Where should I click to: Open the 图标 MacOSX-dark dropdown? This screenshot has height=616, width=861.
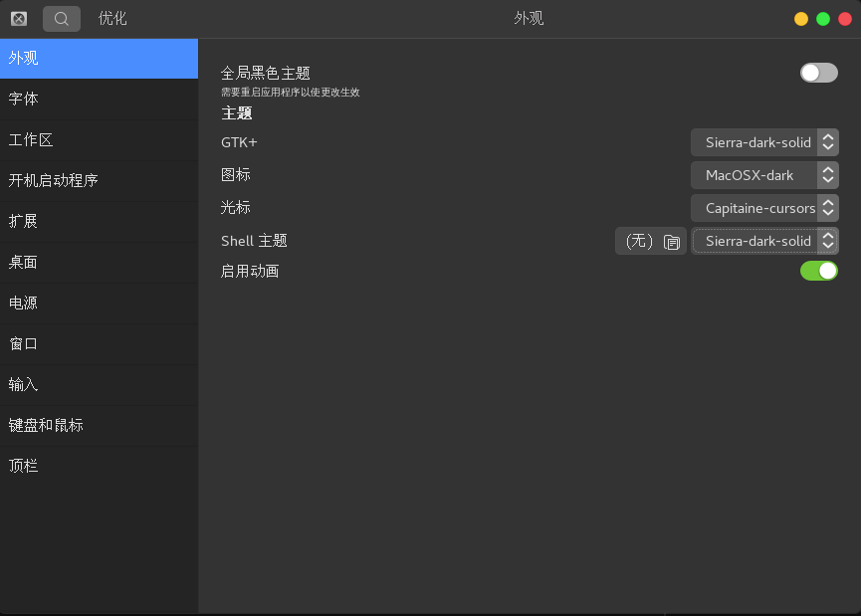click(x=764, y=175)
